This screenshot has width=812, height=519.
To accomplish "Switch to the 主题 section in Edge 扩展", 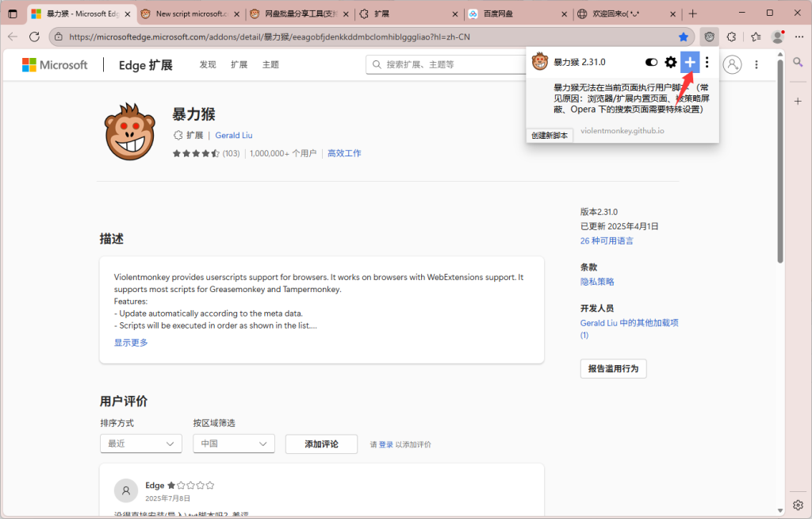I will [x=270, y=64].
